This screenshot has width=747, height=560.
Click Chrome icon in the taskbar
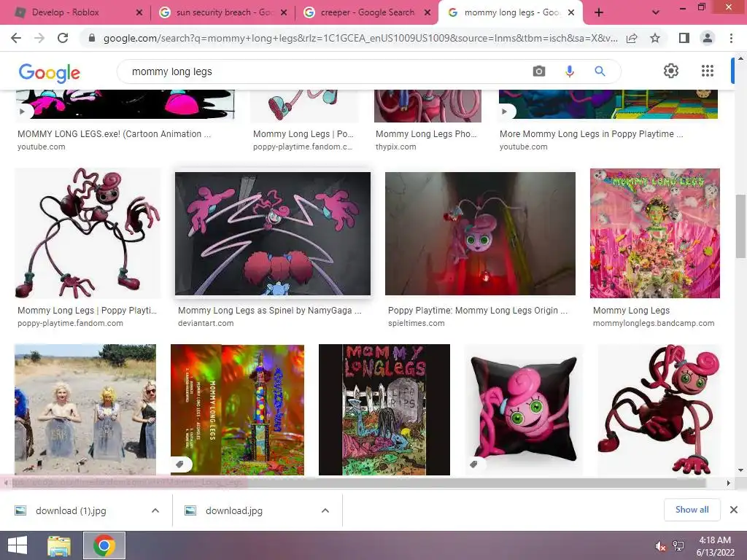tap(104, 545)
